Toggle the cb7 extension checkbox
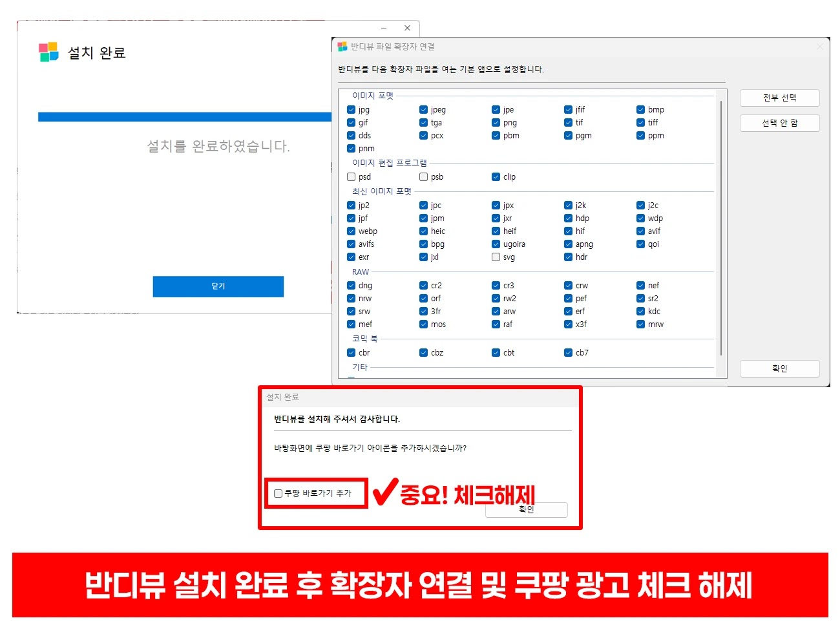 point(569,353)
